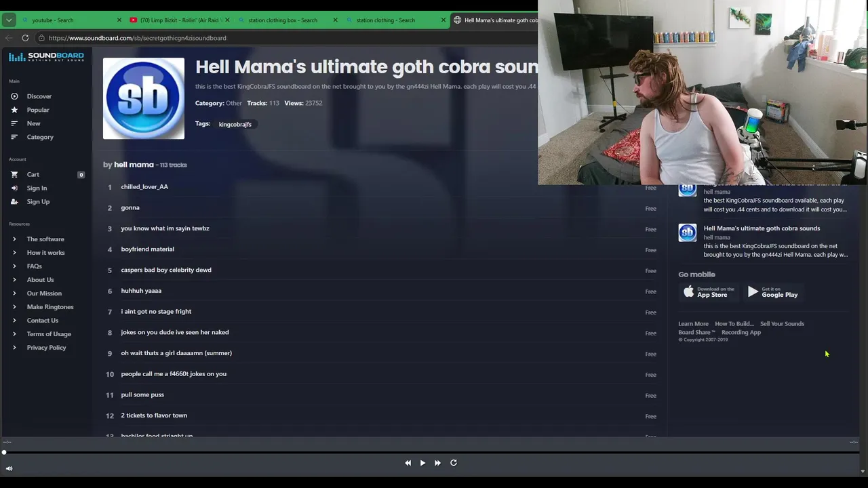Click the volume speaker icon
The width and height of the screenshot is (868, 488).
(x=9, y=468)
